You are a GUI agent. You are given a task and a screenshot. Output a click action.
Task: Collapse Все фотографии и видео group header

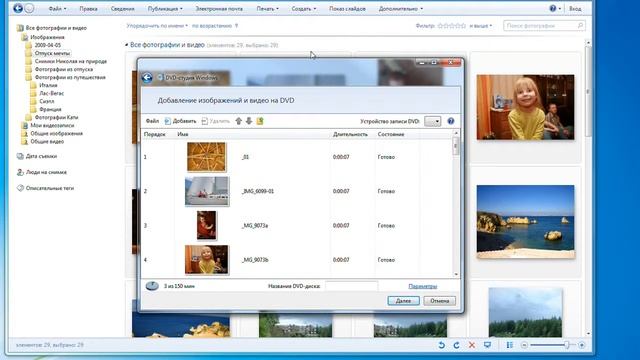(127, 45)
